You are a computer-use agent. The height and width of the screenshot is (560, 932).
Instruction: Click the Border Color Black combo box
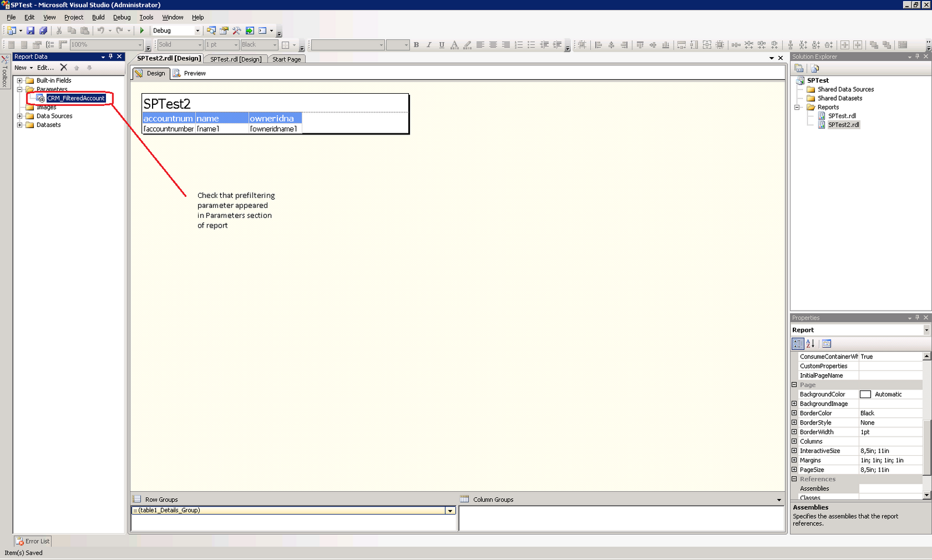click(x=258, y=45)
